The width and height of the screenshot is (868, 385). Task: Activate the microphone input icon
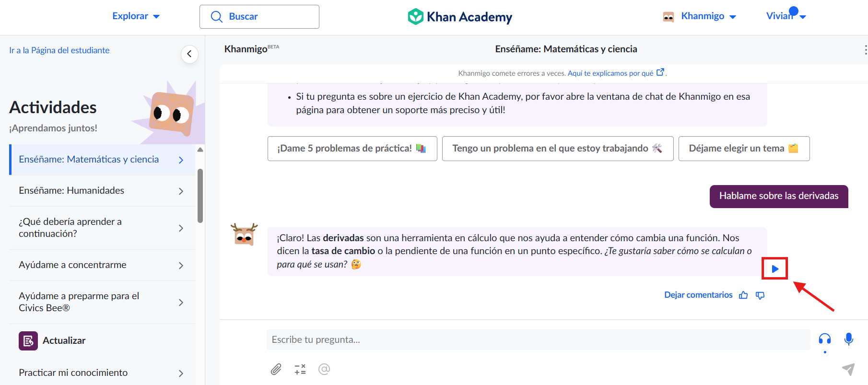tap(849, 339)
